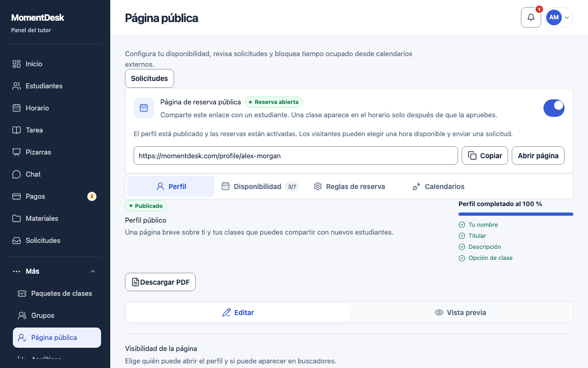This screenshot has width=588, height=368.
Task: Open Materiales folder in sidebar
Action: pos(55,218)
